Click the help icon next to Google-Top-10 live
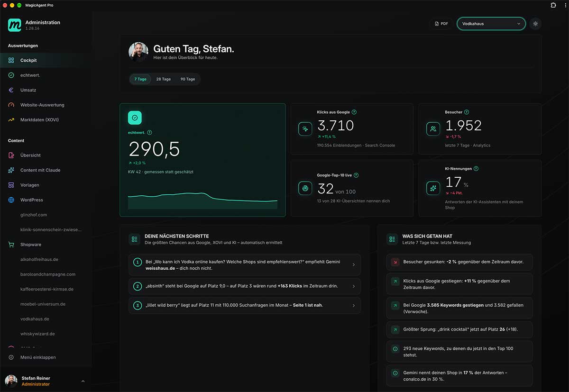The width and height of the screenshot is (569, 392). [356, 175]
